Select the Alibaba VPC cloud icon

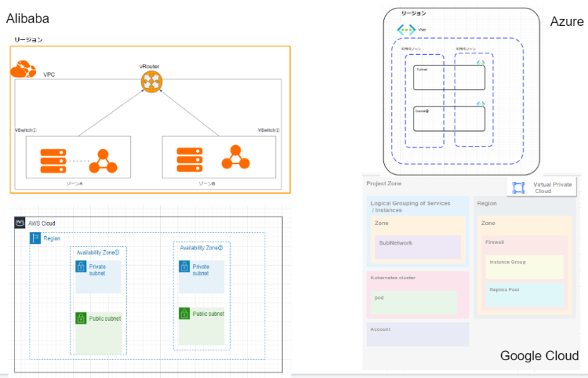[23, 68]
